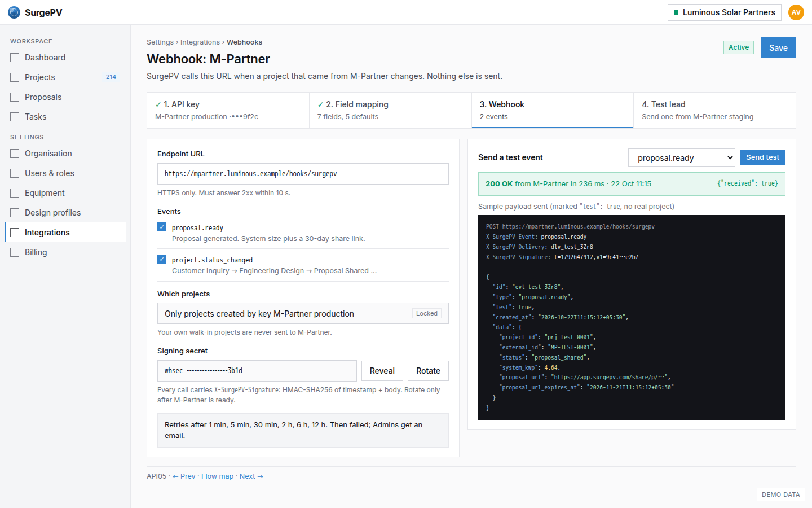The width and height of the screenshot is (812, 508).
Task: Click the SurgePV logo icon
Action: (x=14, y=12)
